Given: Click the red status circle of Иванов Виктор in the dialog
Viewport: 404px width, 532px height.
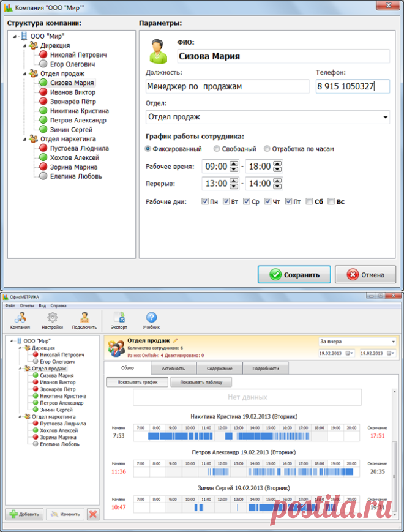Looking at the screenshot, I should [x=43, y=92].
